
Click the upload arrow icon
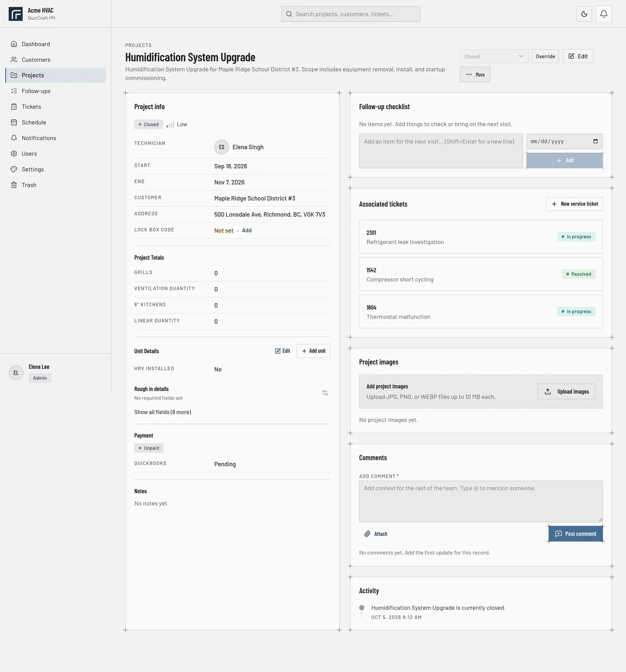[x=548, y=391]
